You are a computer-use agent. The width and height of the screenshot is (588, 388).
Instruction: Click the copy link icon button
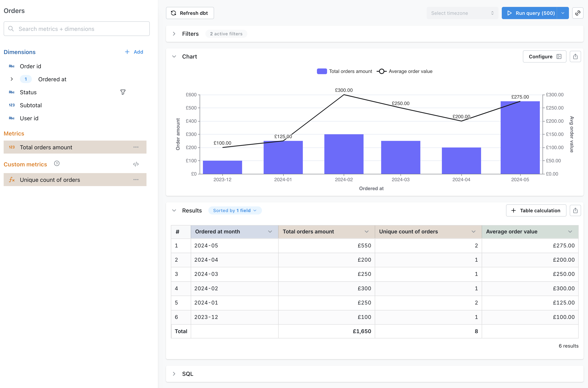click(578, 13)
